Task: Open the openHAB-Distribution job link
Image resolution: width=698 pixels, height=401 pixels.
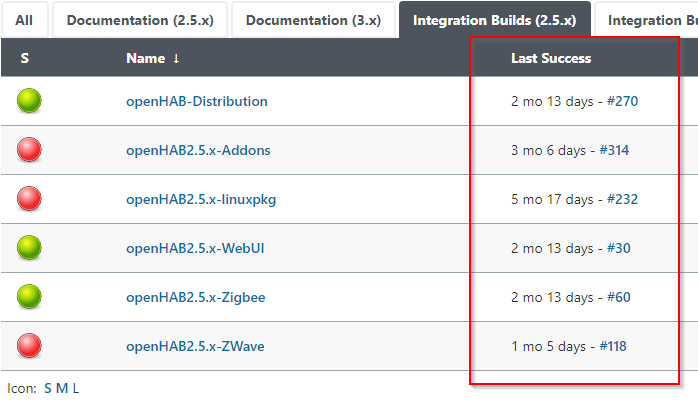Action: click(x=197, y=101)
